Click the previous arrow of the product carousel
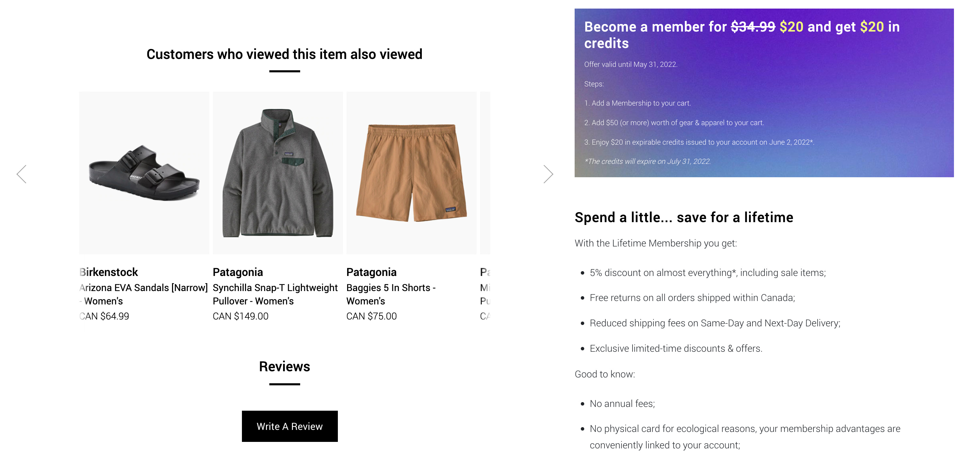 pyautogui.click(x=22, y=174)
